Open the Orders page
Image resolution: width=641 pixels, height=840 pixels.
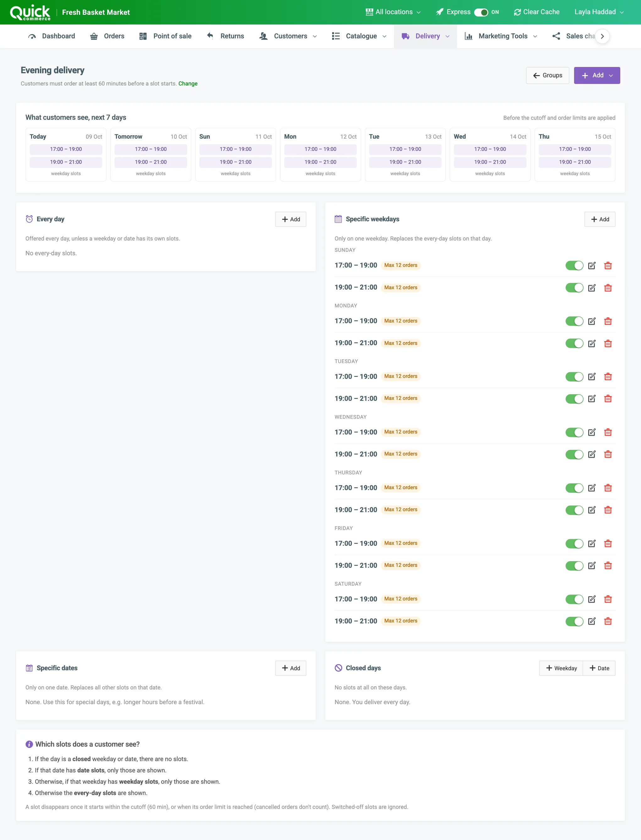tap(107, 36)
